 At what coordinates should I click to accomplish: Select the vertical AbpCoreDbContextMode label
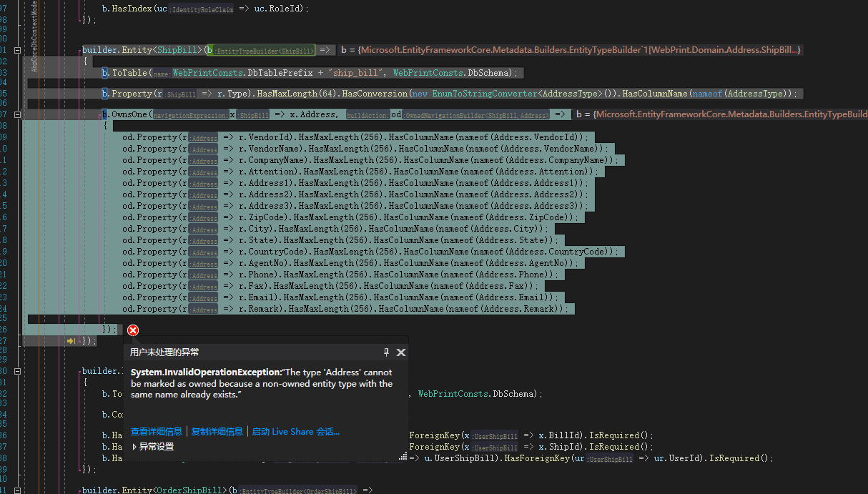pyautogui.click(x=33, y=36)
